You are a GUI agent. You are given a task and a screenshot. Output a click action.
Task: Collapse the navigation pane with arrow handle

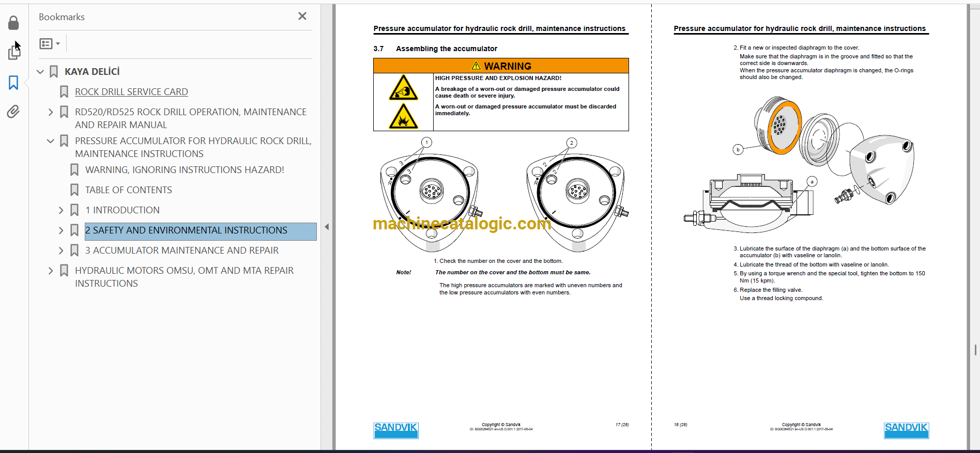click(x=327, y=227)
